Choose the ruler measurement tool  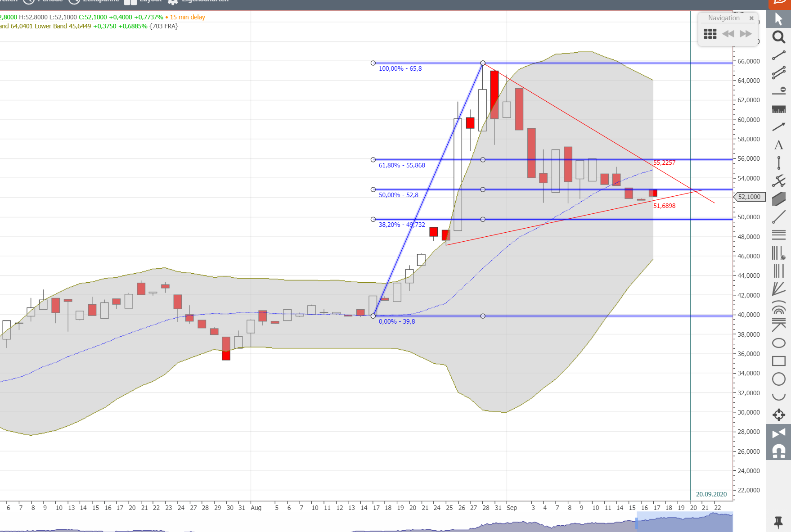(778, 109)
